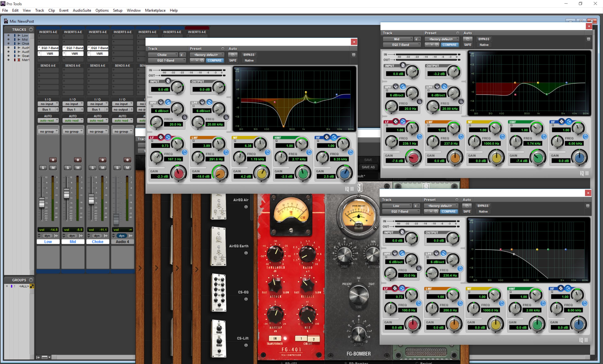The height and width of the screenshot is (364, 603).
Task: Toggle FG-401 transformer IN switch
Action: pyautogui.click(x=275, y=338)
